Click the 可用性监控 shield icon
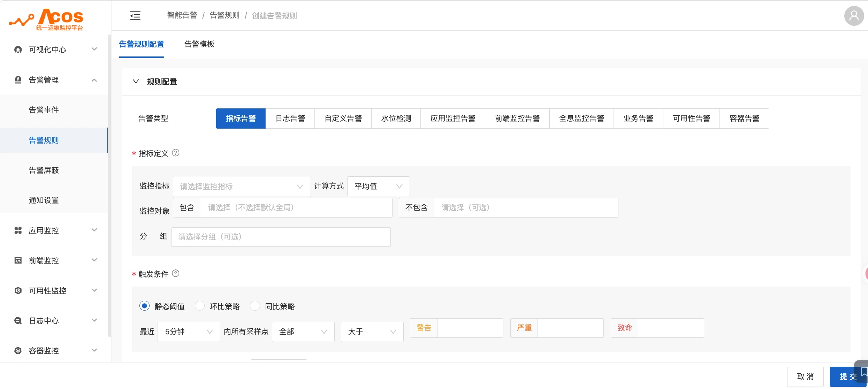The height and width of the screenshot is (389, 868). pos(18,291)
